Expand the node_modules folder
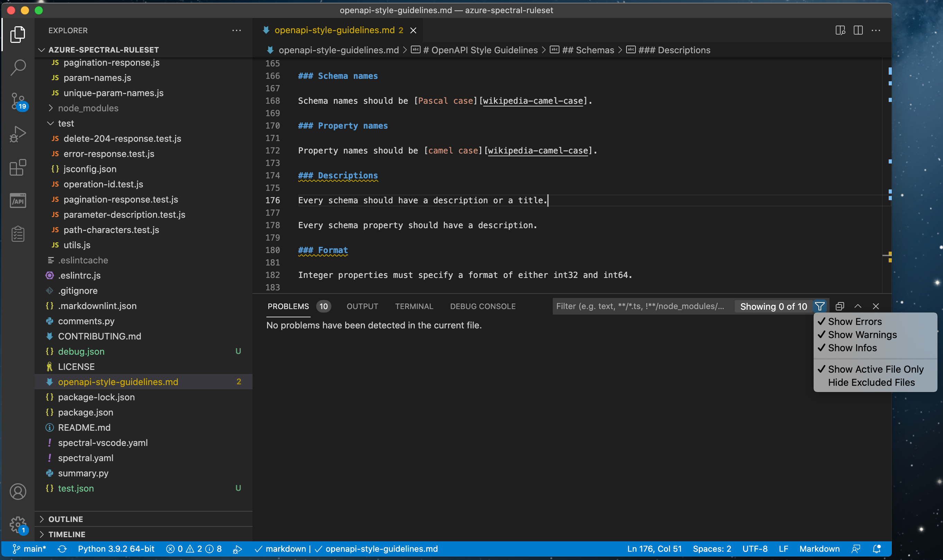Screen dimensions: 943x560 pyautogui.click(x=88, y=108)
